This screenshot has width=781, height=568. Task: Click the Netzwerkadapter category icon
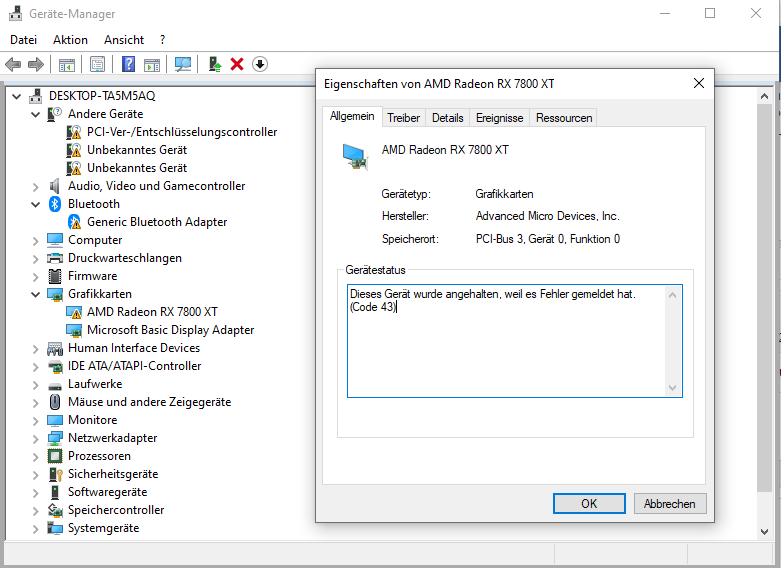point(55,438)
